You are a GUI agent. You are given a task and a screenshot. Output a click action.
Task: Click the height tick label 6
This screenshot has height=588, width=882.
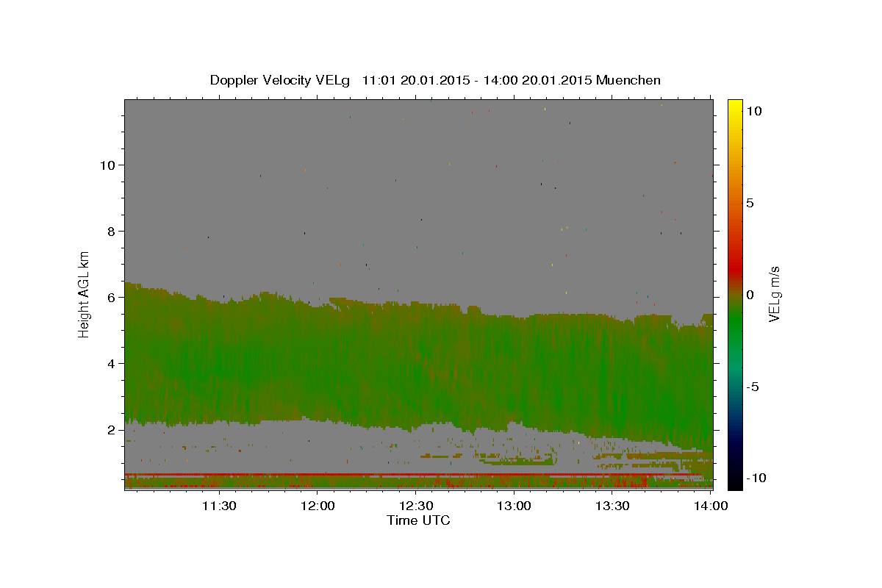point(113,297)
